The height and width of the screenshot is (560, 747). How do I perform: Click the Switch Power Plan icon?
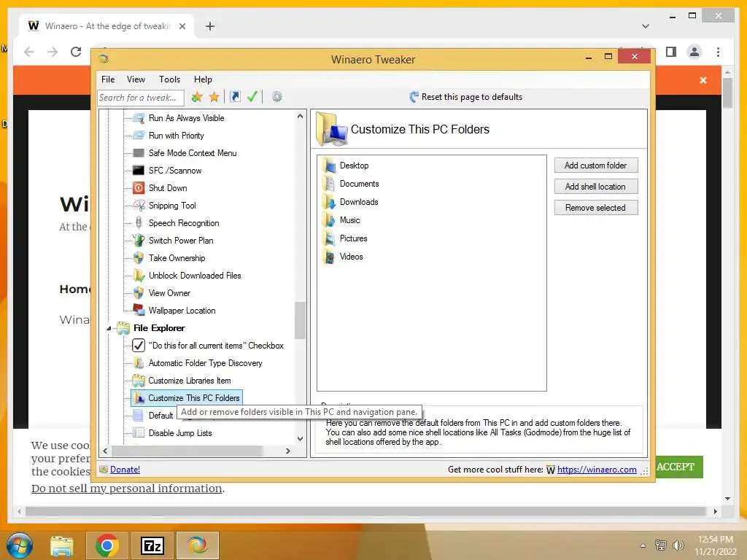pyautogui.click(x=139, y=240)
